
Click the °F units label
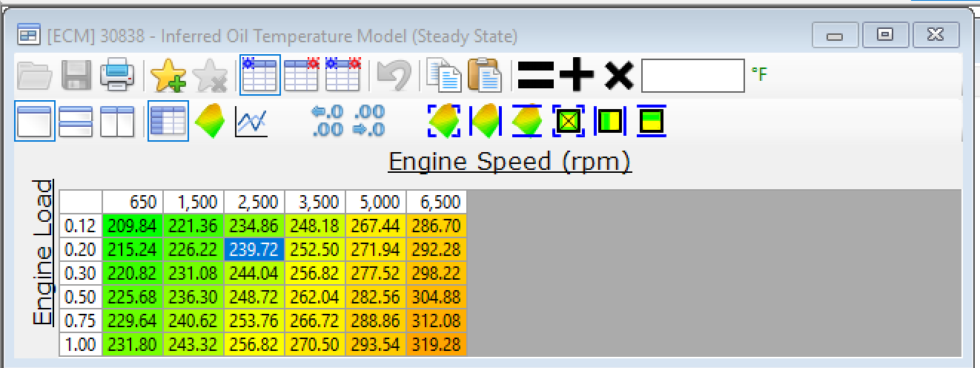[758, 75]
